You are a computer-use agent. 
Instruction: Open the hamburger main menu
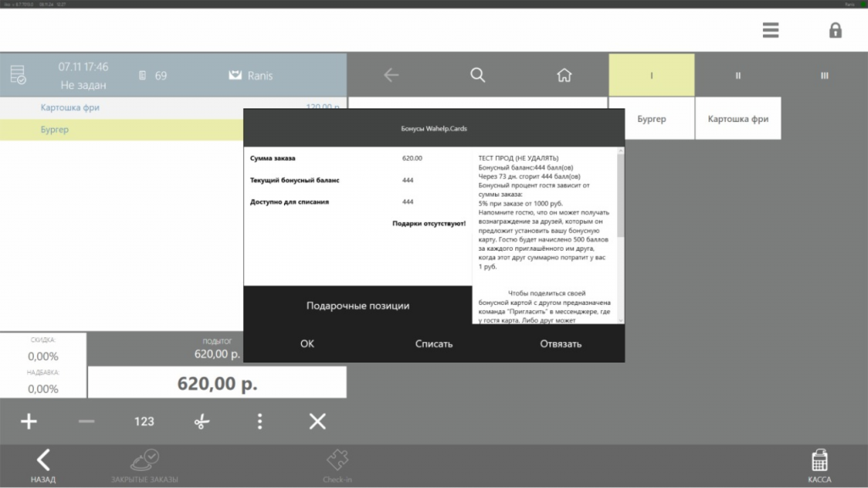point(770,30)
